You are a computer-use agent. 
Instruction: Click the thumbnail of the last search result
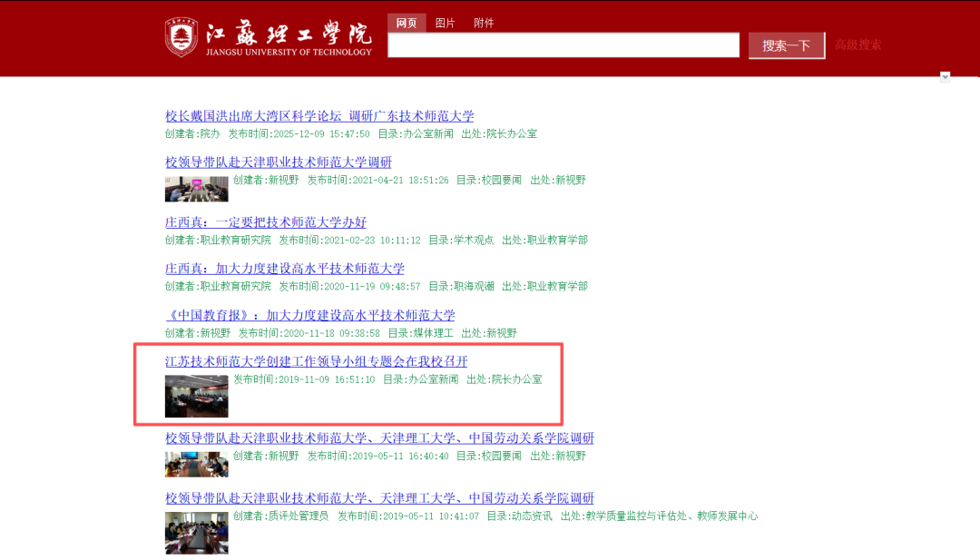(x=196, y=533)
